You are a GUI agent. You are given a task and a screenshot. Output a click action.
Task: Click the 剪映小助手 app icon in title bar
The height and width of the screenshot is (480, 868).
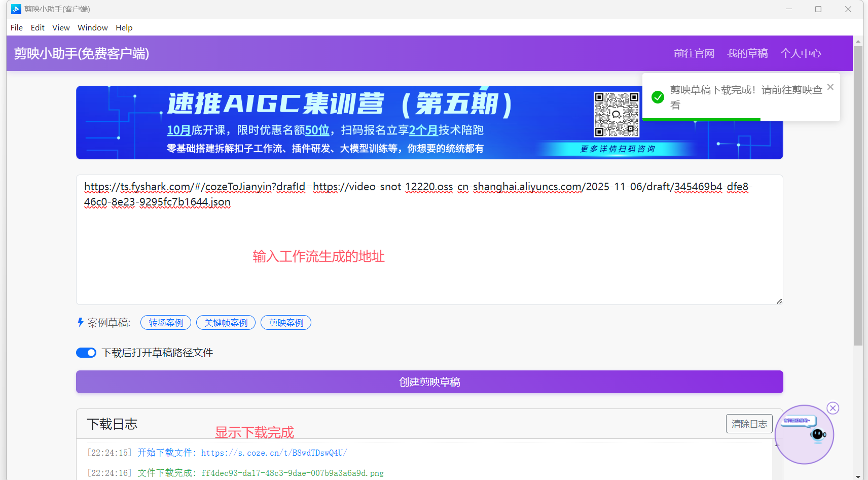[x=16, y=9]
